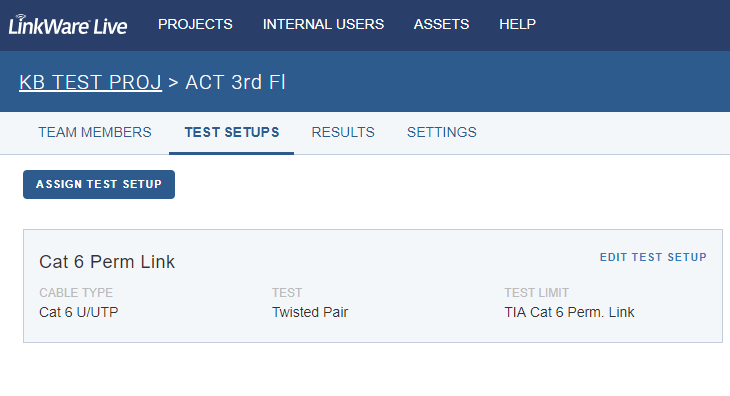The width and height of the screenshot is (730, 396).
Task: Open the INTERNAL USERS menu
Action: (323, 24)
